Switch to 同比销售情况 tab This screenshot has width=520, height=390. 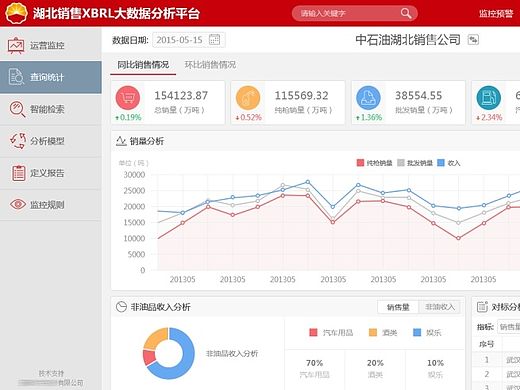tap(143, 65)
